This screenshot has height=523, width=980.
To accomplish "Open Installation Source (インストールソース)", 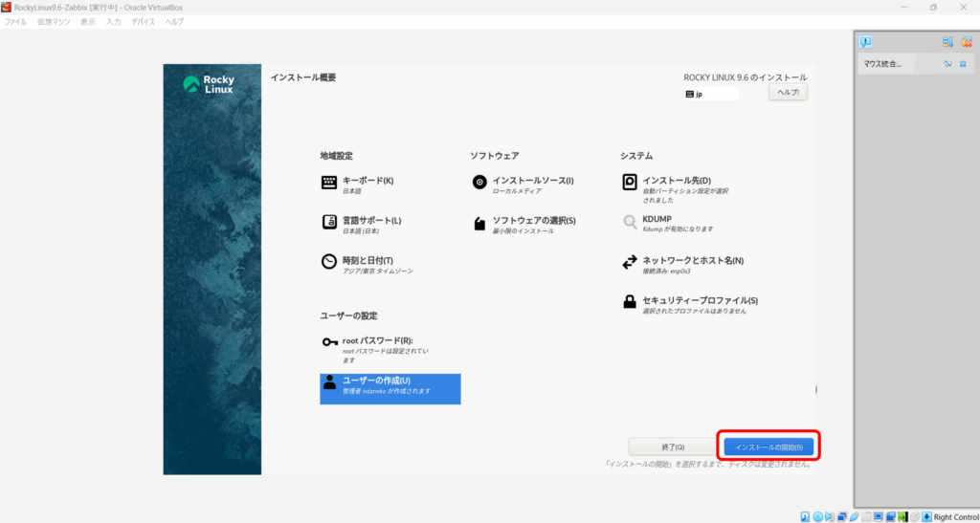I will point(523,185).
